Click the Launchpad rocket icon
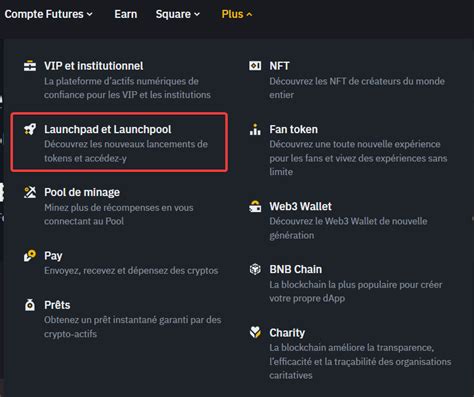The height and width of the screenshot is (397, 474). point(30,129)
